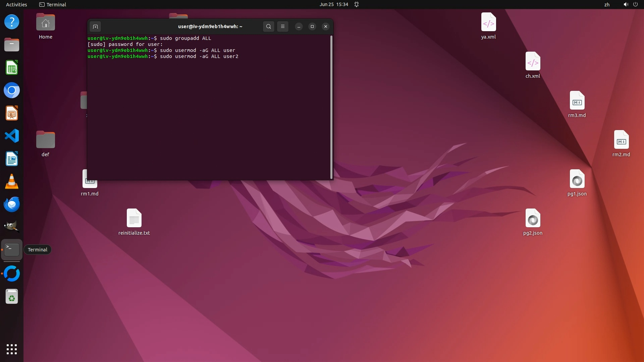
Task: Open the terminal hamburger menu
Action: 283,26
